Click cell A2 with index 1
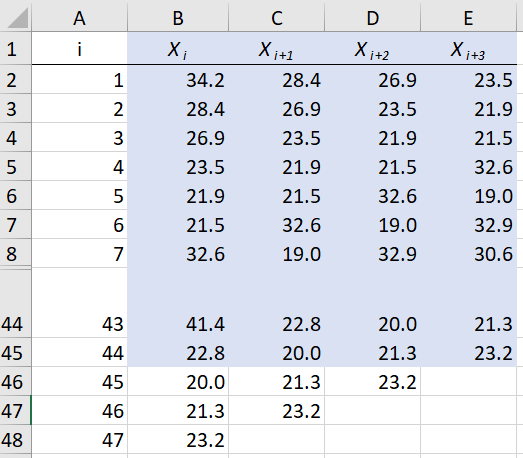 pos(79,80)
